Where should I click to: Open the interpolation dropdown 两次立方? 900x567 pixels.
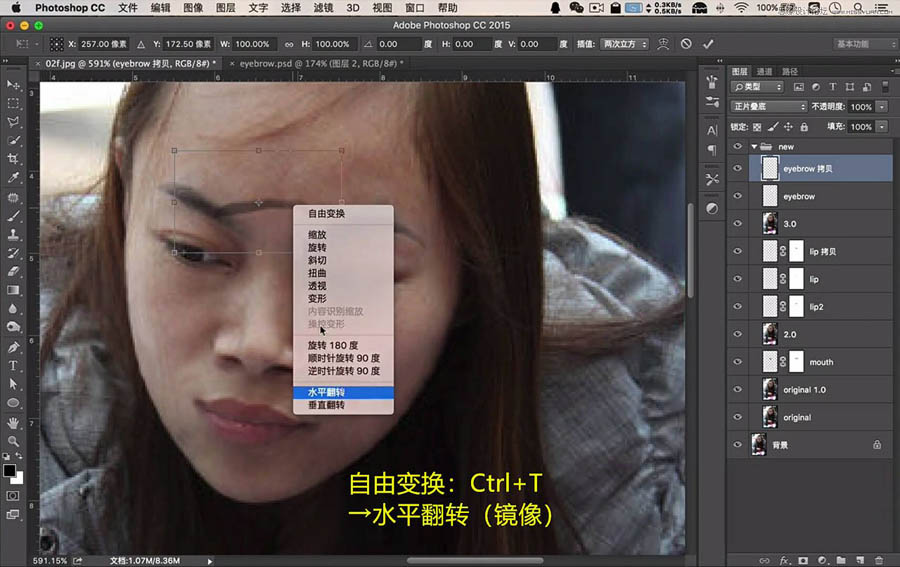pyautogui.click(x=624, y=44)
